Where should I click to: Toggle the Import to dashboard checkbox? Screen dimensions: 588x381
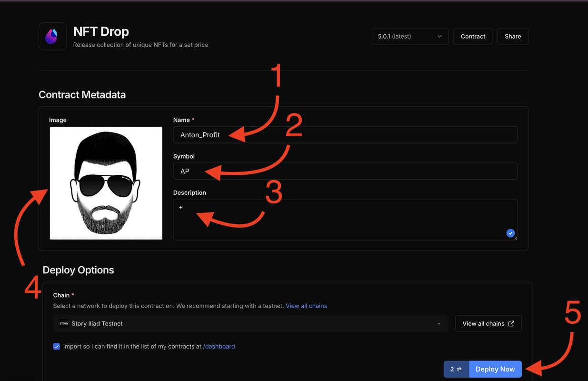[57, 346]
